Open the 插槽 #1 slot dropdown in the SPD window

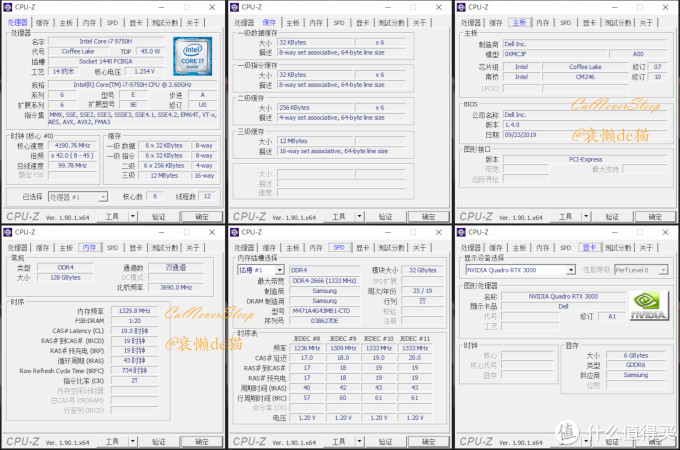click(x=280, y=270)
